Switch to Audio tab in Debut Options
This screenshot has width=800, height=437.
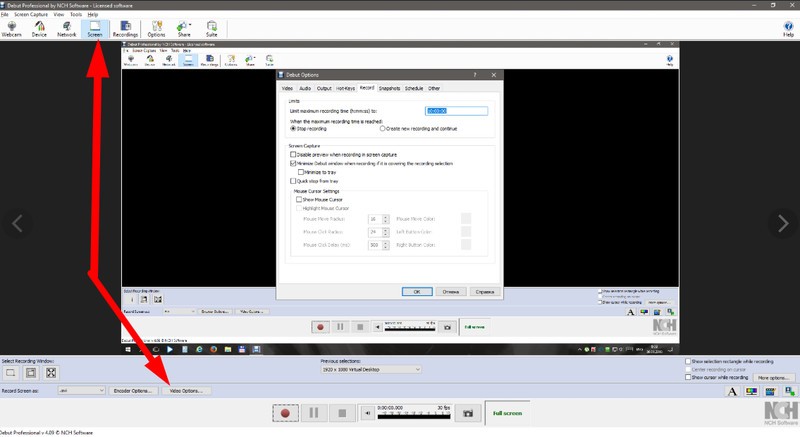coord(305,88)
